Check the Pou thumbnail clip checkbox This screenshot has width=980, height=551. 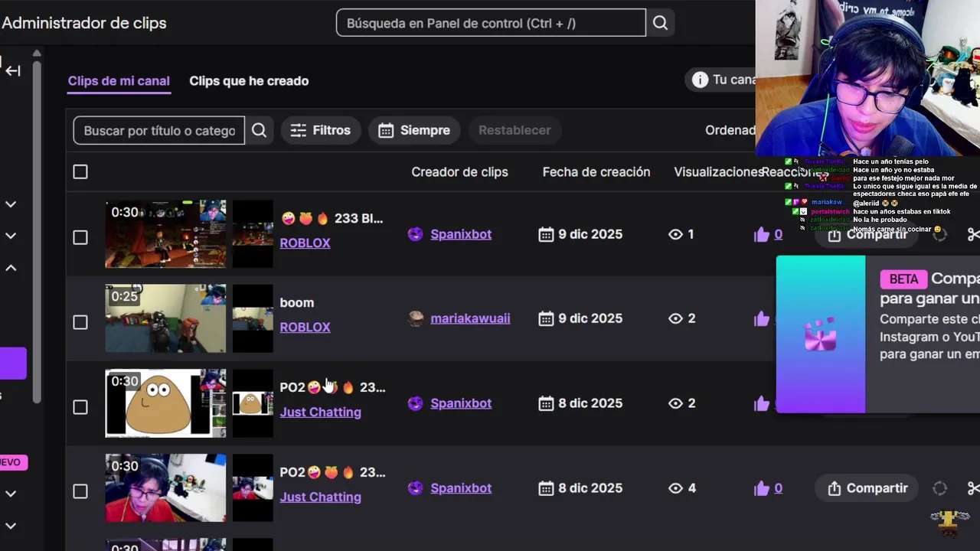pos(80,407)
